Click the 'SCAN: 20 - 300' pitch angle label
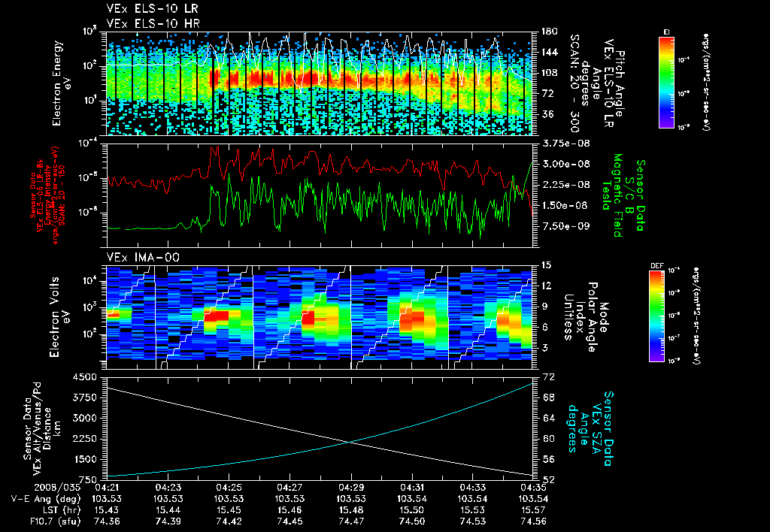770x532 pixels. coord(575,83)
